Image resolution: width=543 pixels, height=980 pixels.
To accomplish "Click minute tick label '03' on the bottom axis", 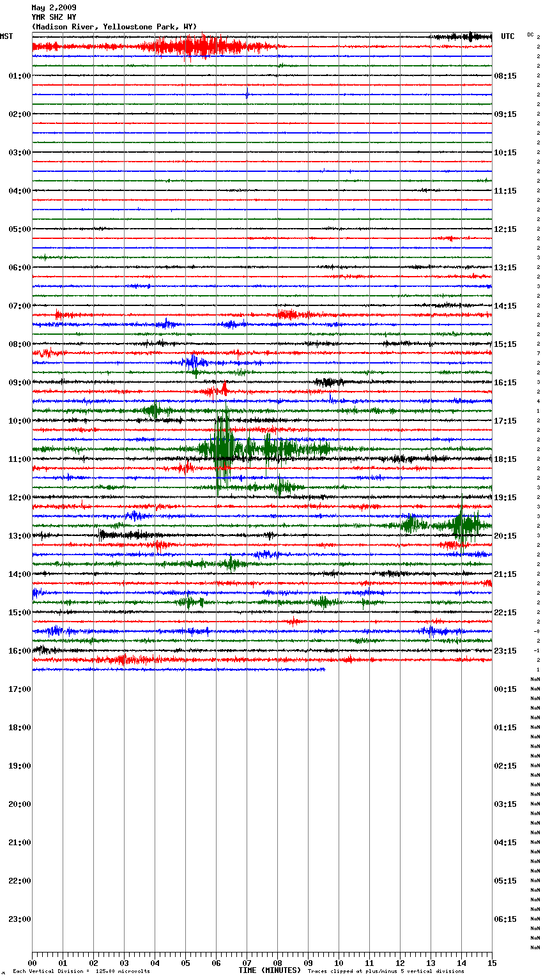I will pos(124,963).
